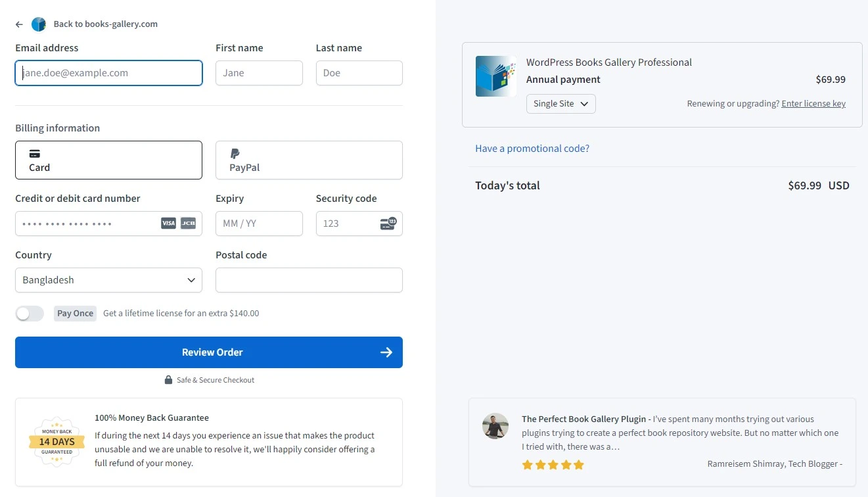Click the Last name input field
Image resolution: width=868 pixels, height=497 pixels.
click(x=359, y=73)
